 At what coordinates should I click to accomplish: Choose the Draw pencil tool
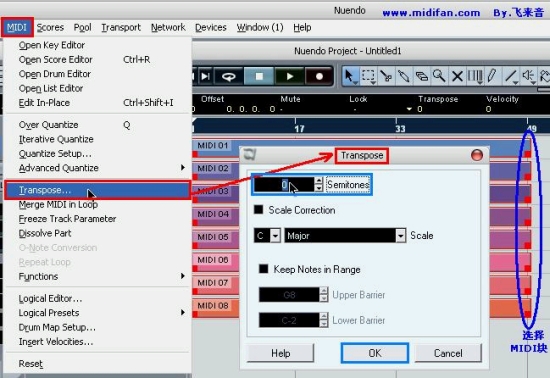[x=492, y=76]
